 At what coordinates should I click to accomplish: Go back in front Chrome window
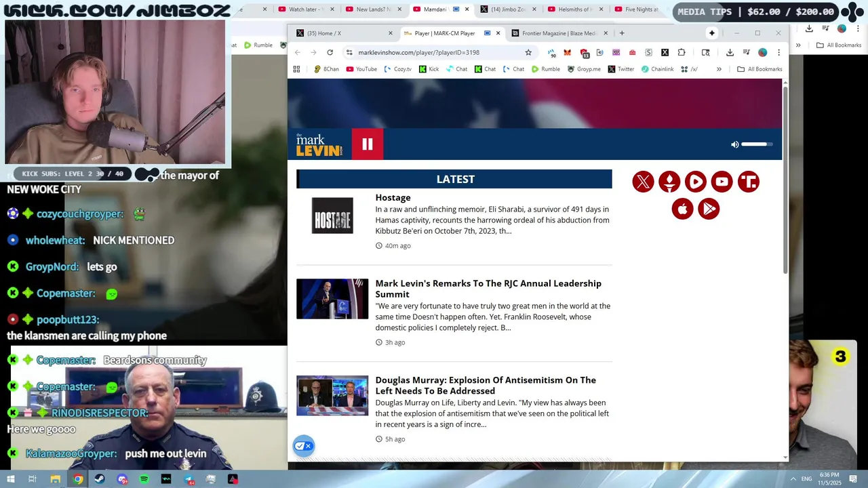[x=298, y=52]
